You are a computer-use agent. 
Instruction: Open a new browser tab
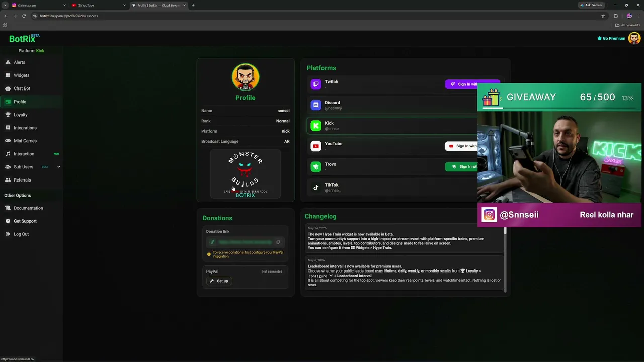click(193, 5)
